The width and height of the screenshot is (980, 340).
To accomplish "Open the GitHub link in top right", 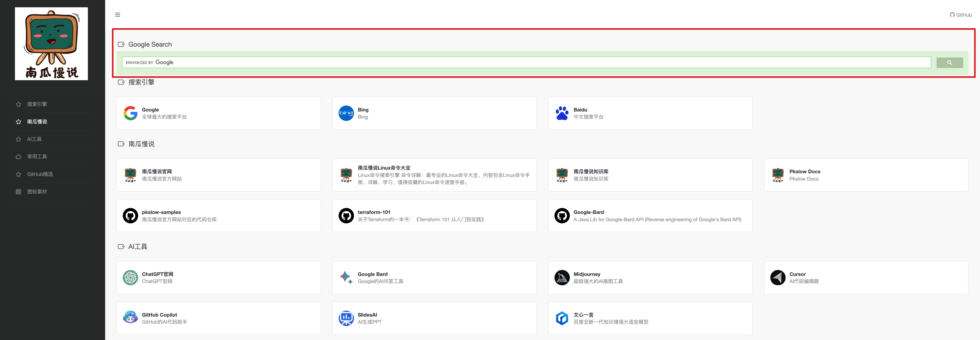I will [961, 15].
